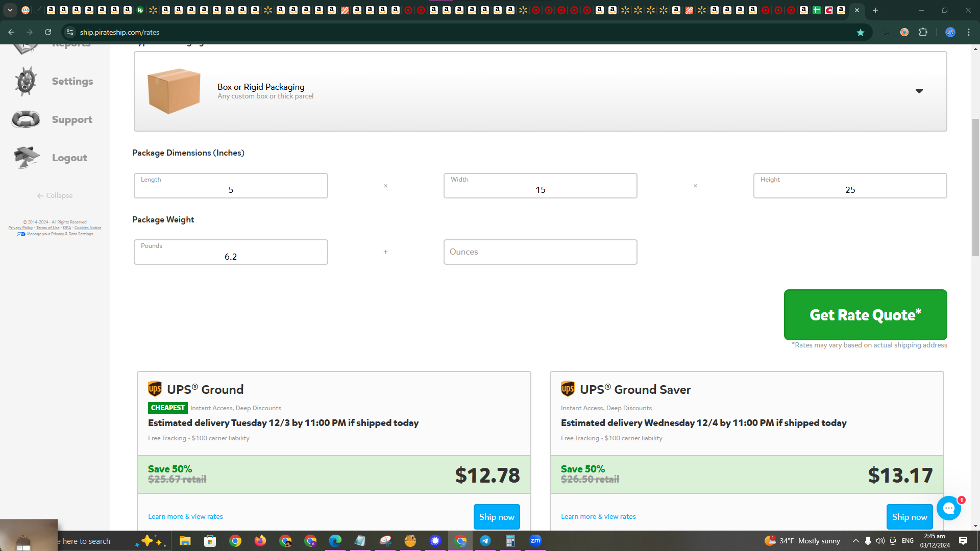Open the tab search dropdown arrow

point(10,10)
